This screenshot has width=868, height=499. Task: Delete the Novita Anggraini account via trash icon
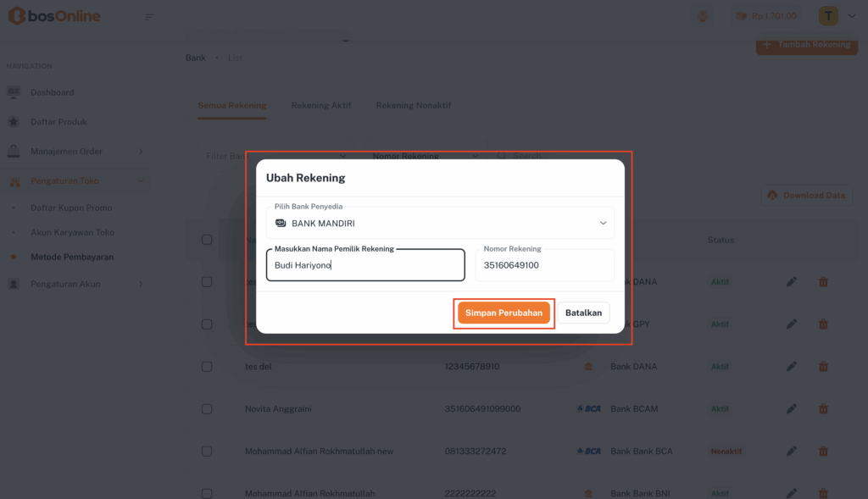coord(823,409)
